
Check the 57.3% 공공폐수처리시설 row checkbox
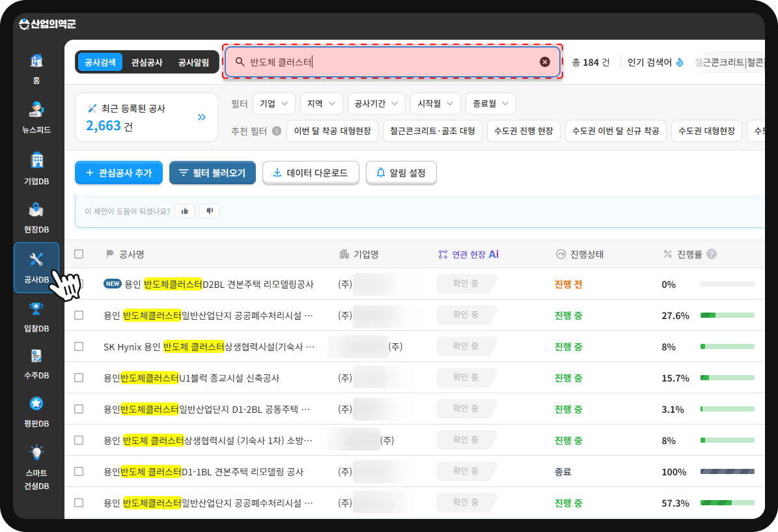[79, 503]
